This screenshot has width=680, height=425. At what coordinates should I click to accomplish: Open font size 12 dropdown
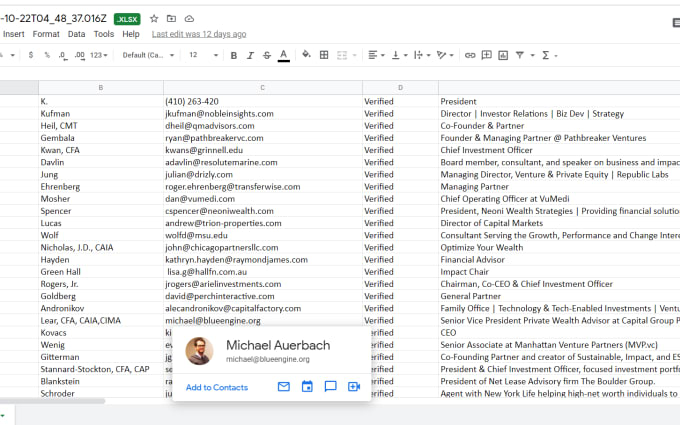tap(203, 55)
